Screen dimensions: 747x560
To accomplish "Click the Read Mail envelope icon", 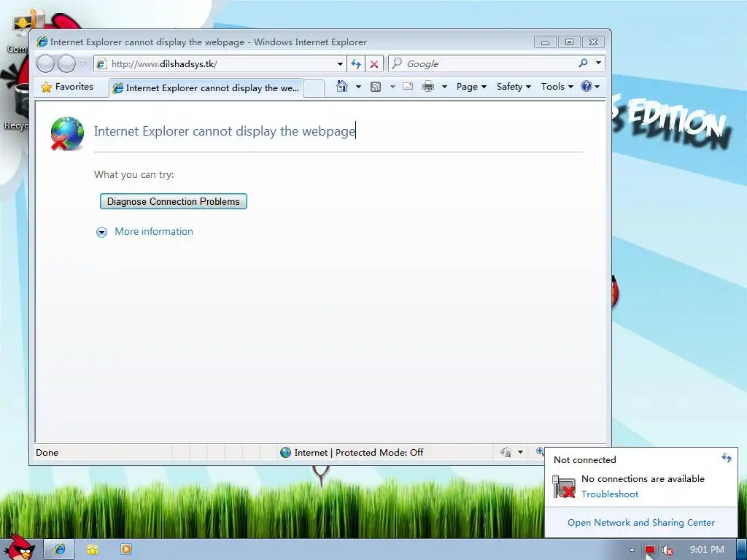I will click(x=408, y=86).
